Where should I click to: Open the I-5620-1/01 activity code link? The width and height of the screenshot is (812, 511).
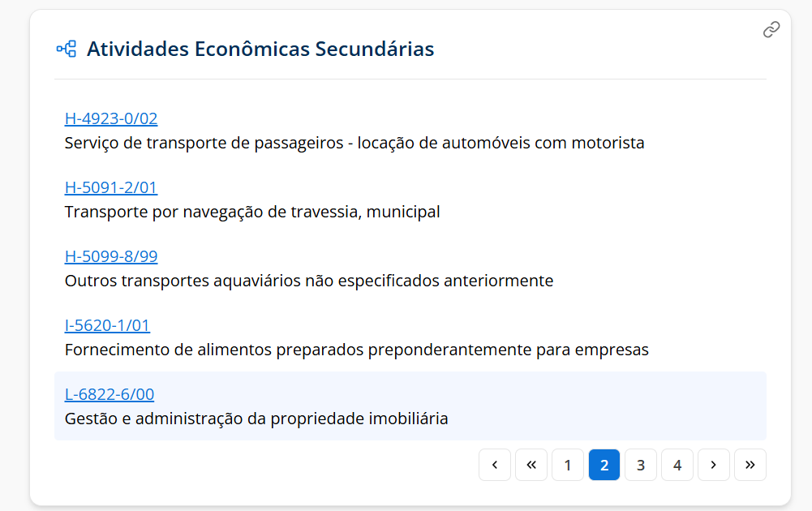(x=107, y=326)
